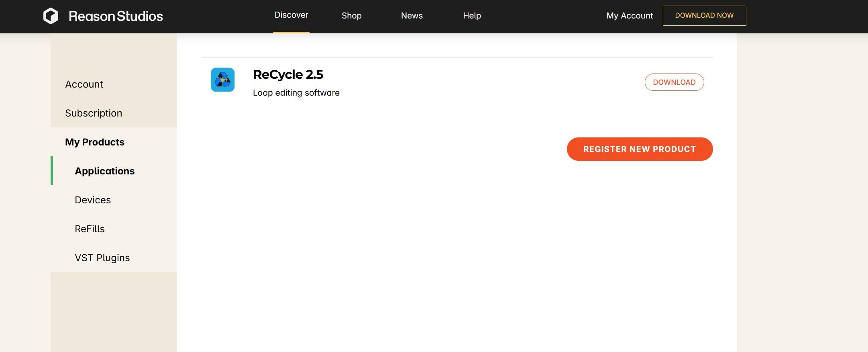Screen dimensions: 868x352
Task: Select Account in the sidebar
Action: point(84,84)
